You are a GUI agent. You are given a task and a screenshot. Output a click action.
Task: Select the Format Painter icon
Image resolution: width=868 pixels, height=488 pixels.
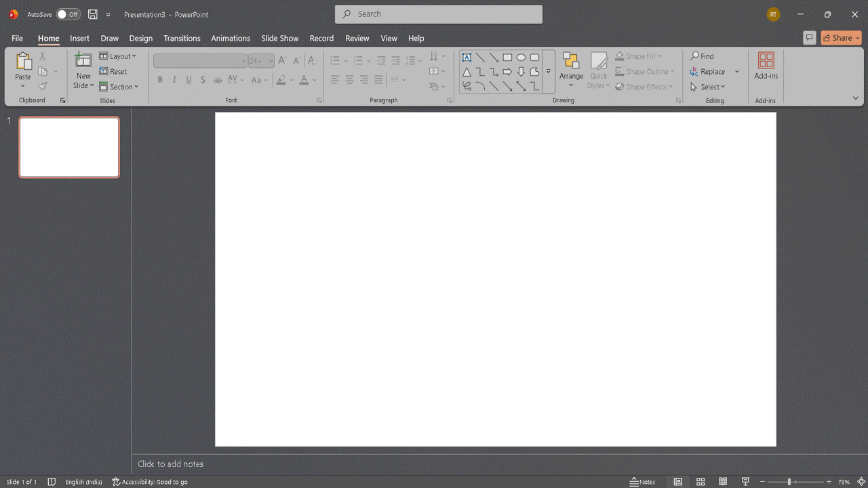42,85
